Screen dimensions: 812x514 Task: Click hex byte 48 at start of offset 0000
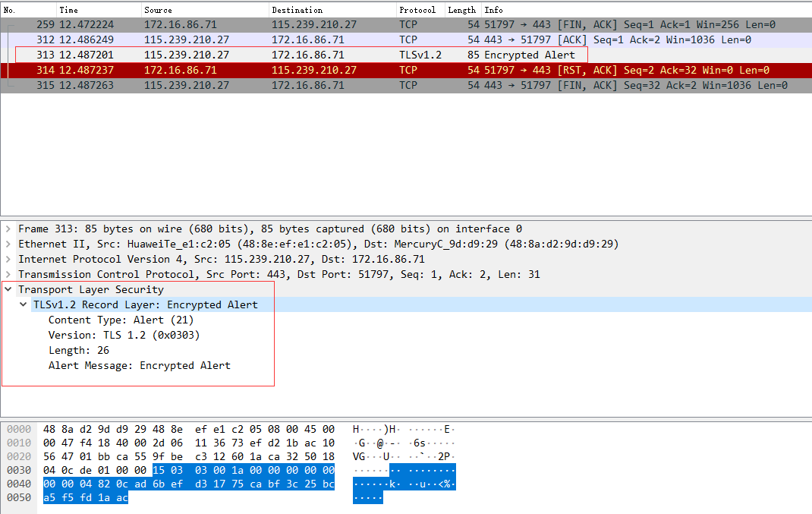pyautogui.click(x=49, y=429)
